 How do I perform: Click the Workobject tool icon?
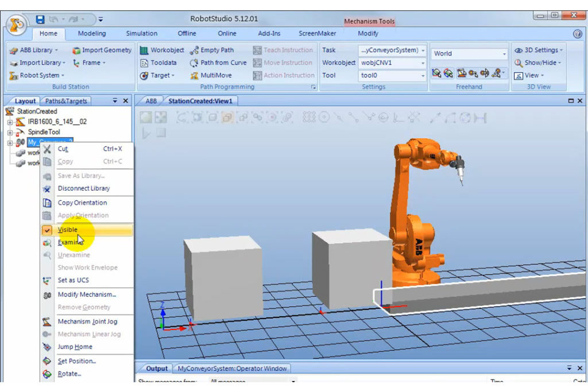pyautogui.click(x=144, y=50)
